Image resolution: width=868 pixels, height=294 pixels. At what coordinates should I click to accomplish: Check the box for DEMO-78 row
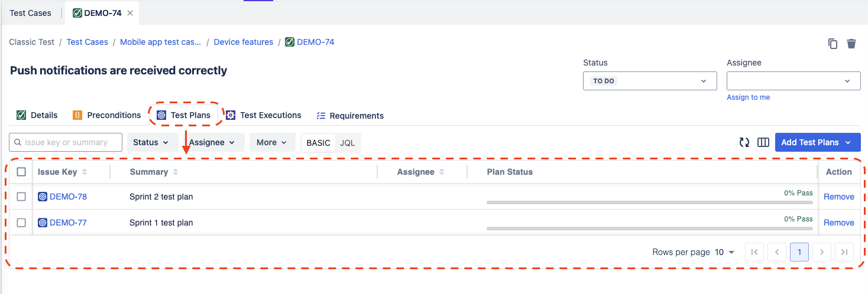pyautogui.click(x=21, y=197)
